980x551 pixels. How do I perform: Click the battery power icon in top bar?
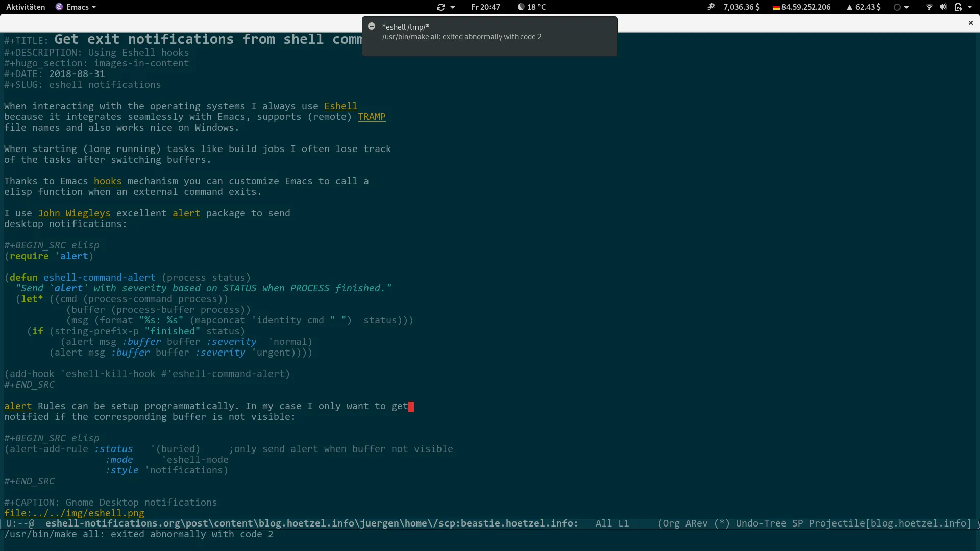coord(958,7)
